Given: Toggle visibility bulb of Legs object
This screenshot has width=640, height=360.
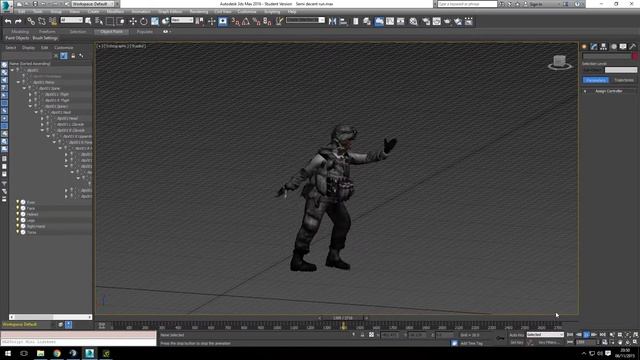Looking at the screenshot, I should [18, 220].
